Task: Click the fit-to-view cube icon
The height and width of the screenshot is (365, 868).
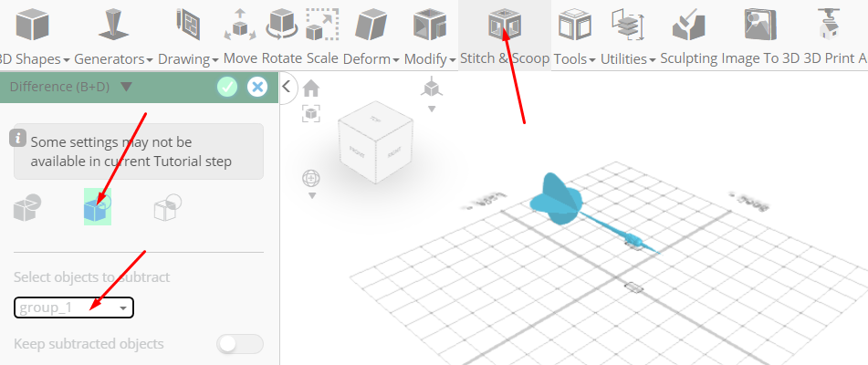Action: click(x=311, y=114)
